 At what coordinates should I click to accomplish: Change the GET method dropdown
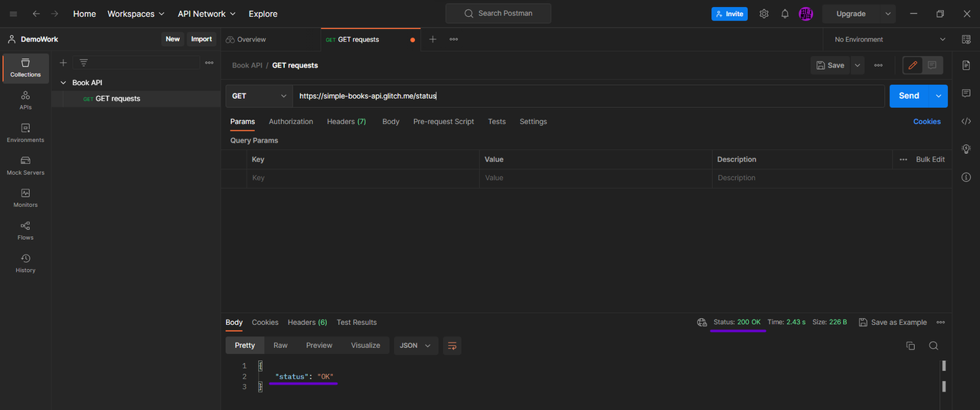(x=259, y=96)
